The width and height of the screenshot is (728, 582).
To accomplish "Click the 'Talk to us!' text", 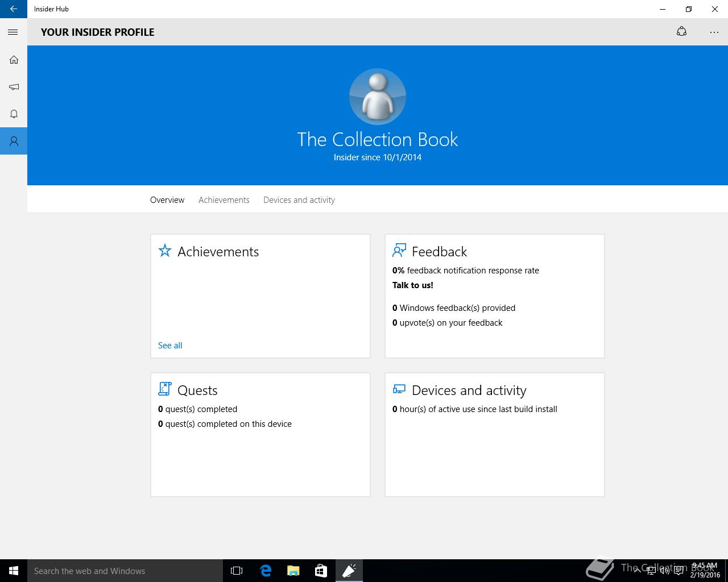I will tap(413, 285).
